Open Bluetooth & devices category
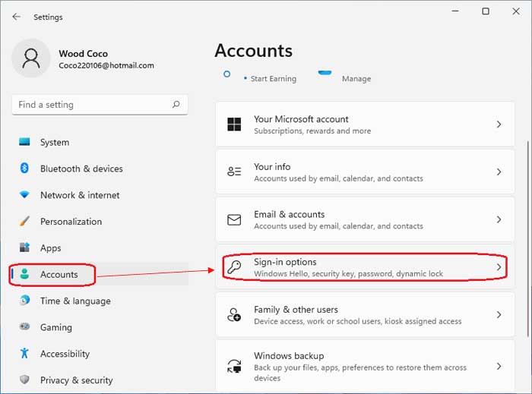The width and height of the screenshot is (532, 394). click(100, 169)
